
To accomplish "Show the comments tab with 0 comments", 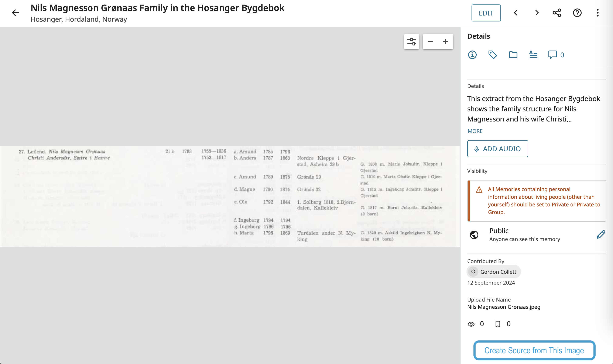I will pyautogui.click(x=556, y=55).
